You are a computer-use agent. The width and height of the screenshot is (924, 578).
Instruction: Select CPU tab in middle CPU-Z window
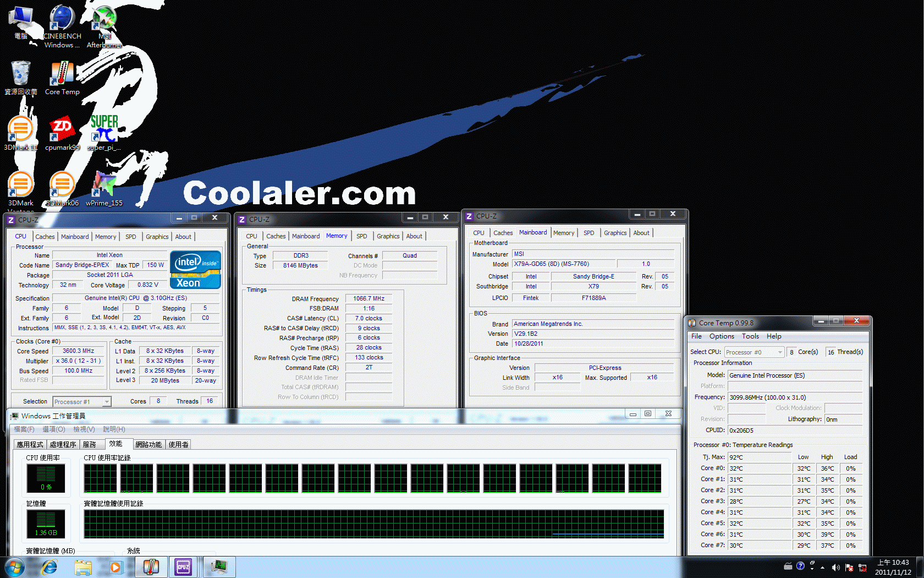251,236
